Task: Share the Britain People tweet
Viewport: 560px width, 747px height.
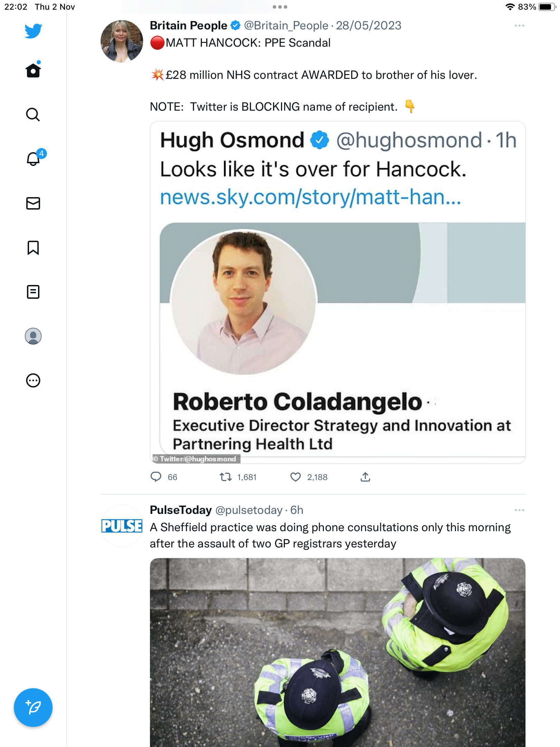Action: [365, 477]
